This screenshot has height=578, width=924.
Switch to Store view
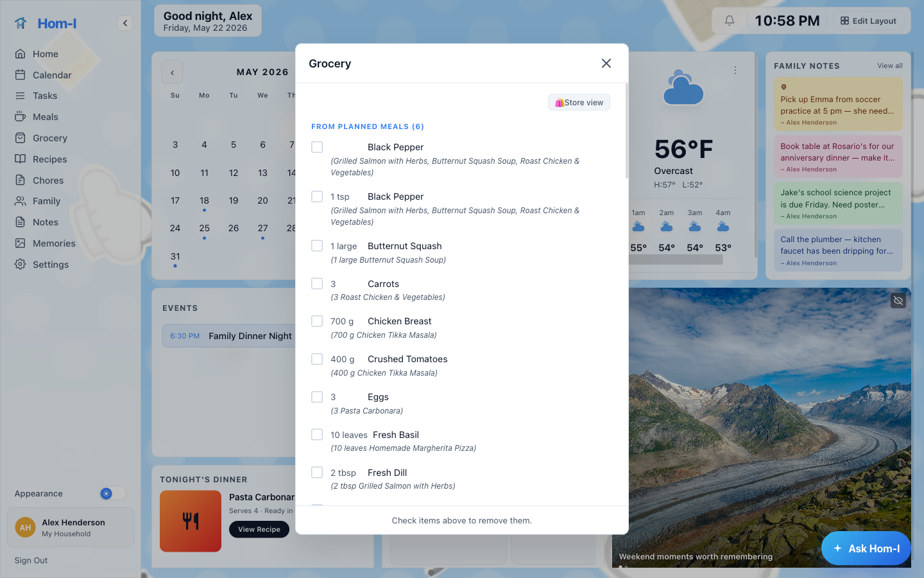[x=579, y=103]
